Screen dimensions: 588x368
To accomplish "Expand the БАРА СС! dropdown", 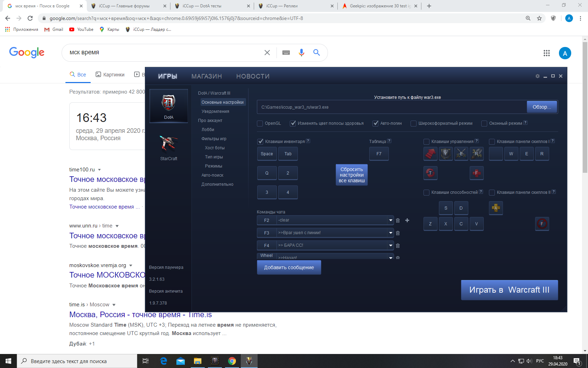I will (391, 246).
